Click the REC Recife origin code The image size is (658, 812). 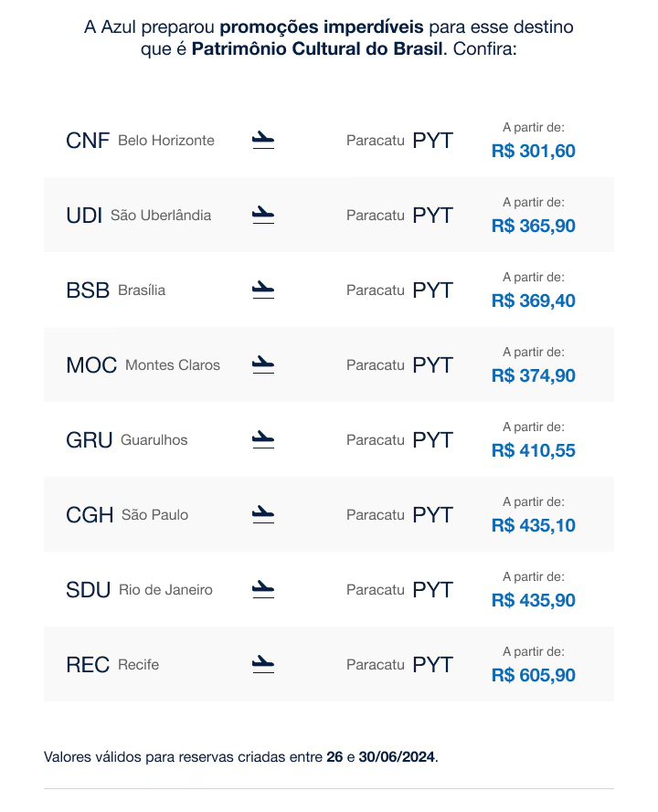[x=89, y=665]
